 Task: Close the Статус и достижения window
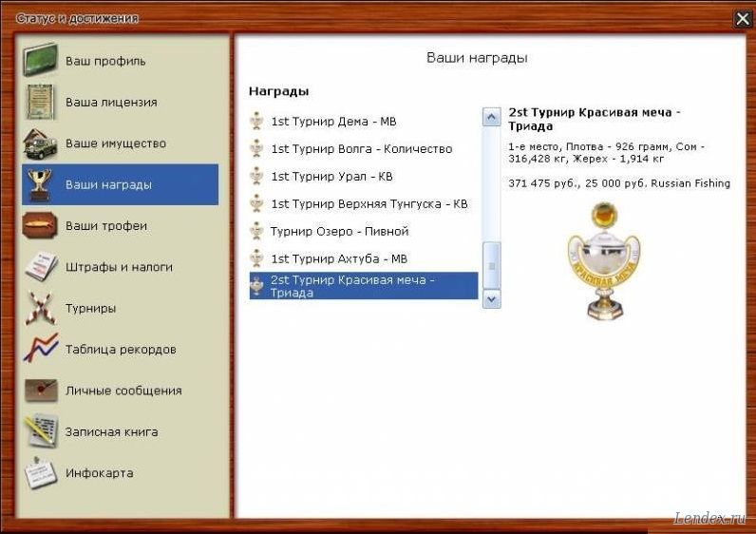(743, 18)
